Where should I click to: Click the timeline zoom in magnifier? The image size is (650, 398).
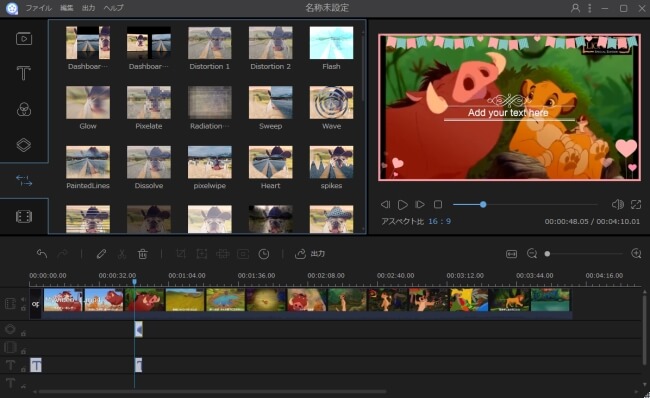pyautogui.click(x=636, y=253)
